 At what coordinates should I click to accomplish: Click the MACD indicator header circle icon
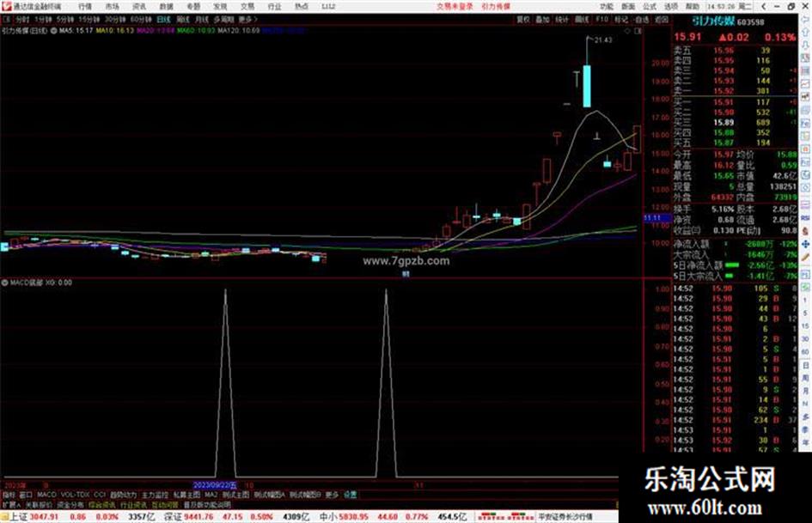pyautogui.click(x=4, y=283)
